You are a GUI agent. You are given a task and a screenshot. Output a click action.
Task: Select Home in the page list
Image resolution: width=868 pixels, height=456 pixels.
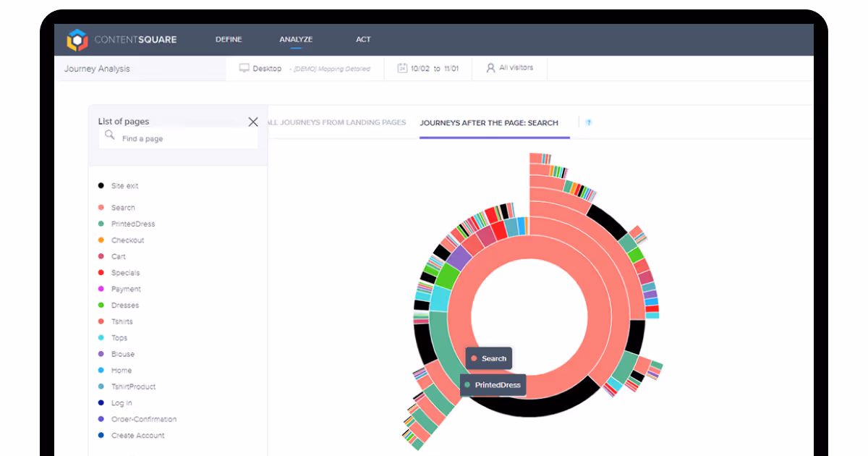122,371
